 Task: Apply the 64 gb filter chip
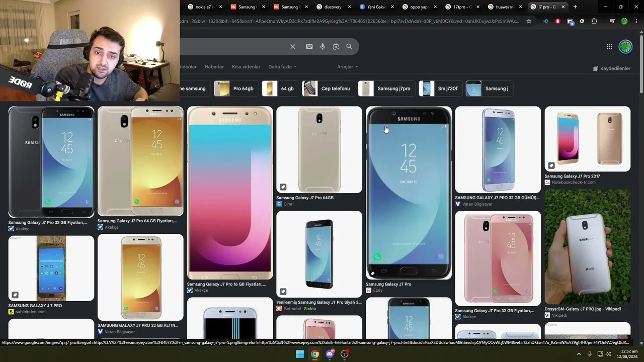pyautogui.click(x=280, y=88)
